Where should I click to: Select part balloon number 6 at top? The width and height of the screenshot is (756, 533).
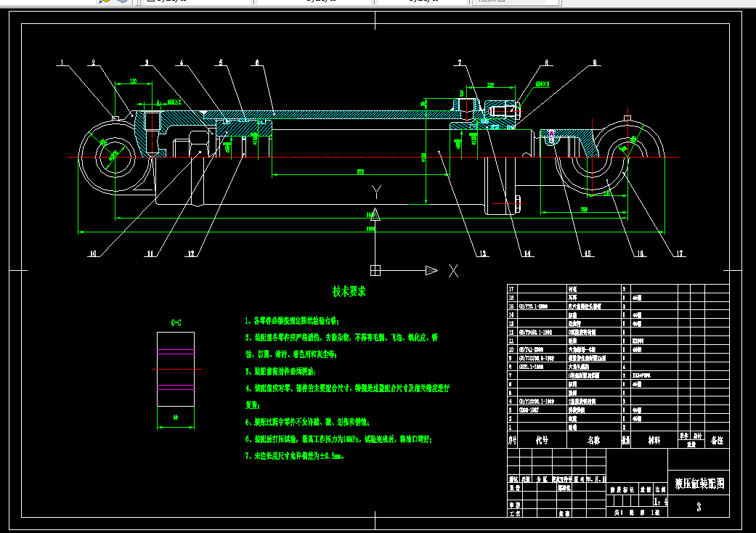pyautogui.click(x=257, y=62)
